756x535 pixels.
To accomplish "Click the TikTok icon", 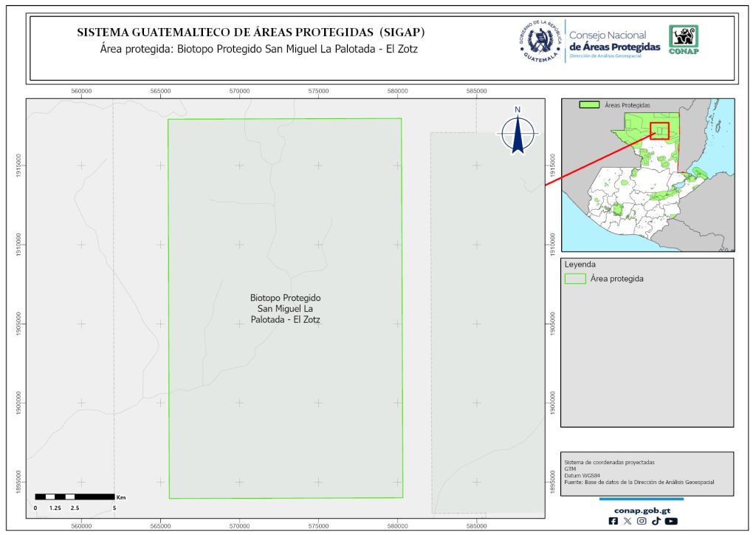I will pyautogui.click(x=656, y=521).
